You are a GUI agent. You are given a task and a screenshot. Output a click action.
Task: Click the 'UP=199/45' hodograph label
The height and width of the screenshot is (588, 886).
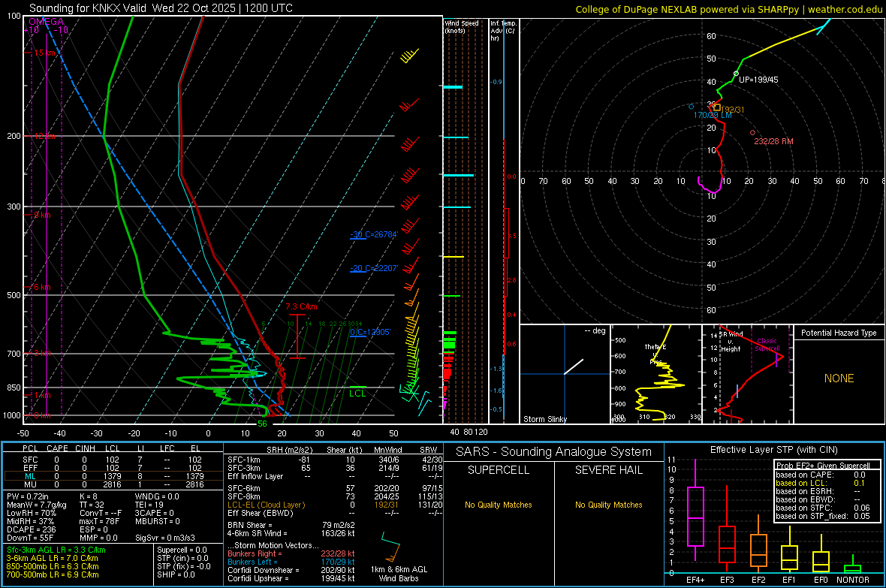point(758,80)
